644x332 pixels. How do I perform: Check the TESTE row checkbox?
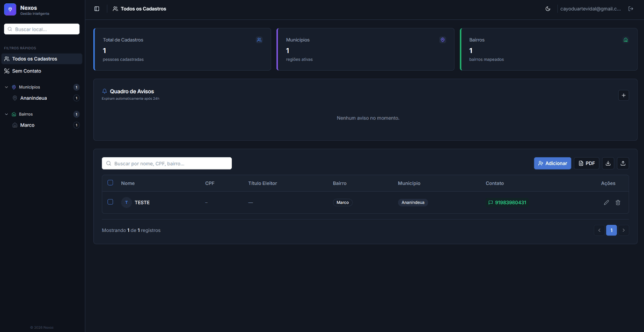111,202
